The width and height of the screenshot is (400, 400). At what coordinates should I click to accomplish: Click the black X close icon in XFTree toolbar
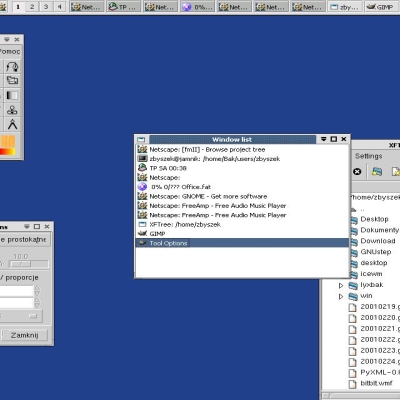pyautogui.click(x=357, y=172)
